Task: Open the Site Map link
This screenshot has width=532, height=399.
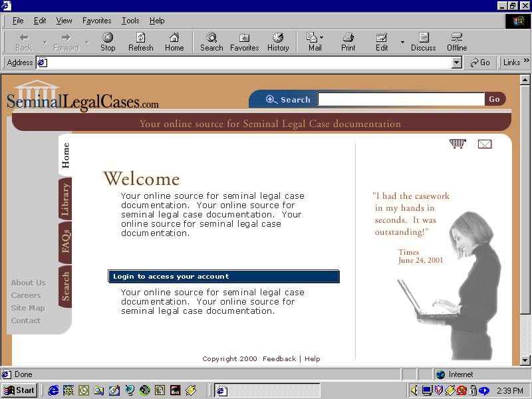Action: [x=28, y=308]
